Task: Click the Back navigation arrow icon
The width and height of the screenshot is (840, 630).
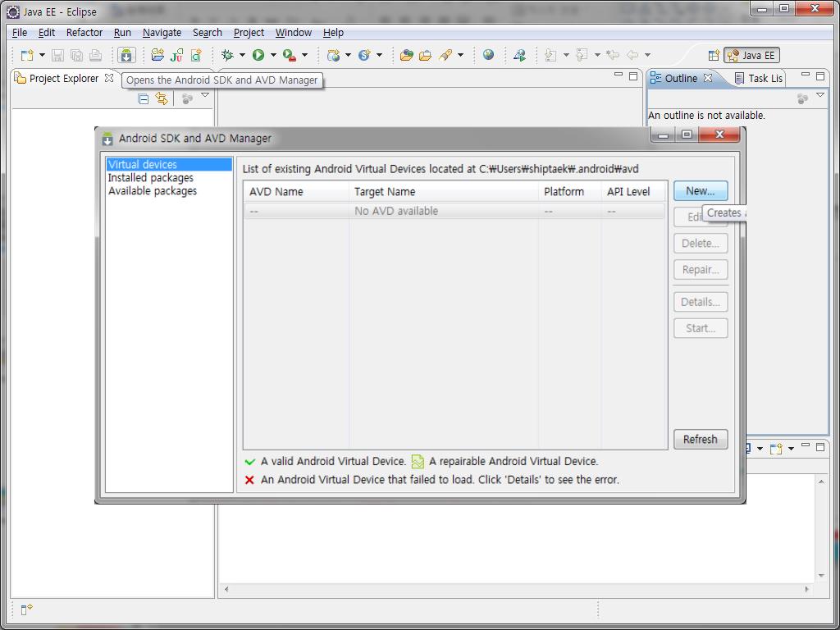Action: tap(632, 55)
